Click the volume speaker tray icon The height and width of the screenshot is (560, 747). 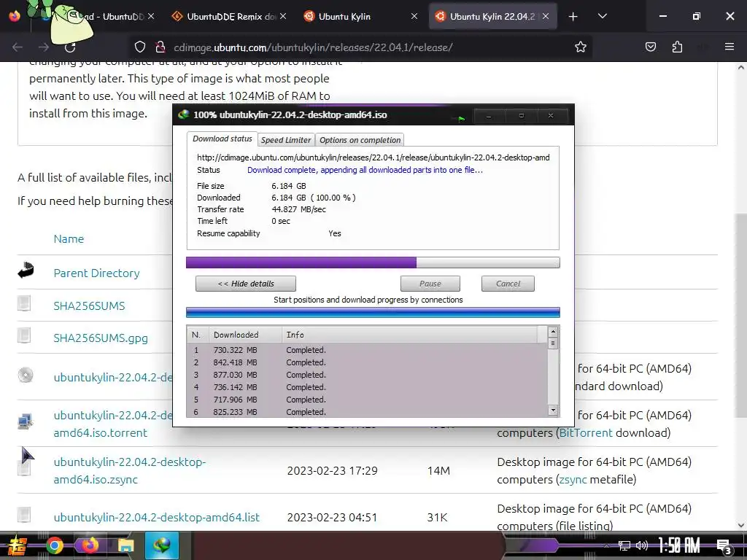coord(641,545)
